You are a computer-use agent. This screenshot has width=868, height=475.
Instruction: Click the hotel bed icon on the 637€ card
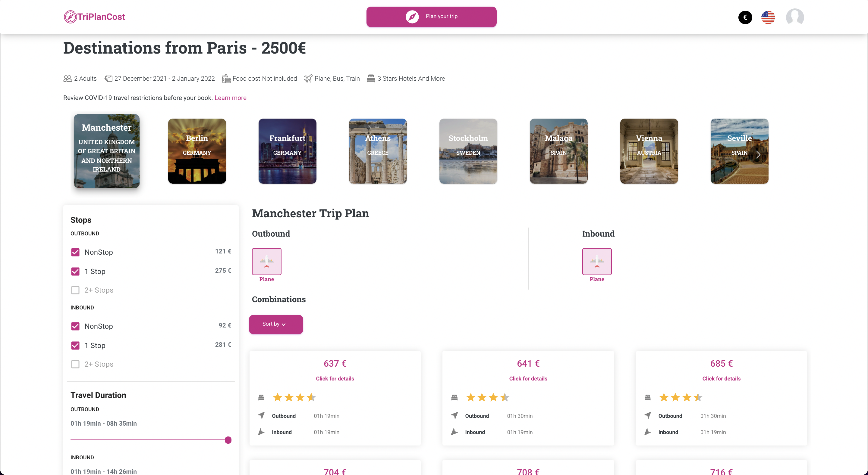point(262,397)
